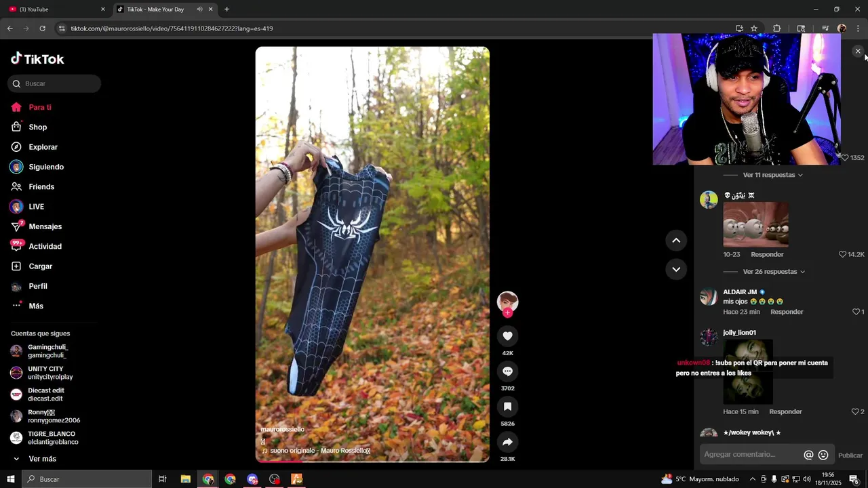This screenshot has height=488, width=868.
Task: Open the creator avatar beside video
Action: [507, 302]
